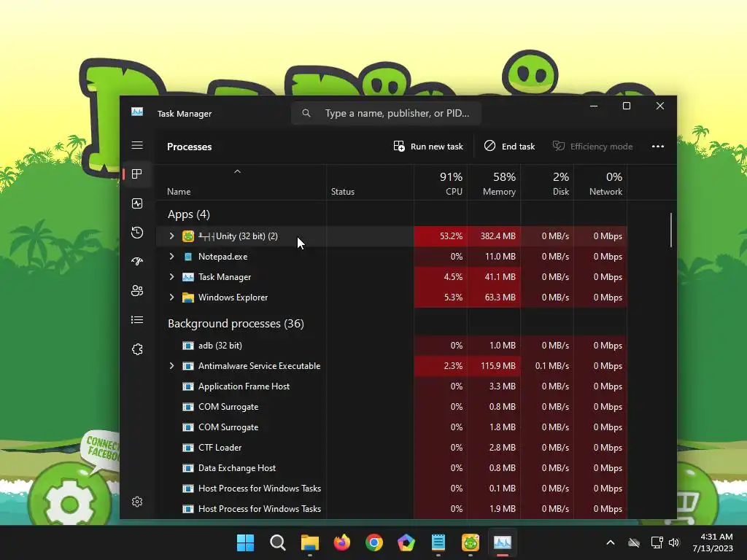Click the 0.1 MB/s disk cell

coord(547,366)
